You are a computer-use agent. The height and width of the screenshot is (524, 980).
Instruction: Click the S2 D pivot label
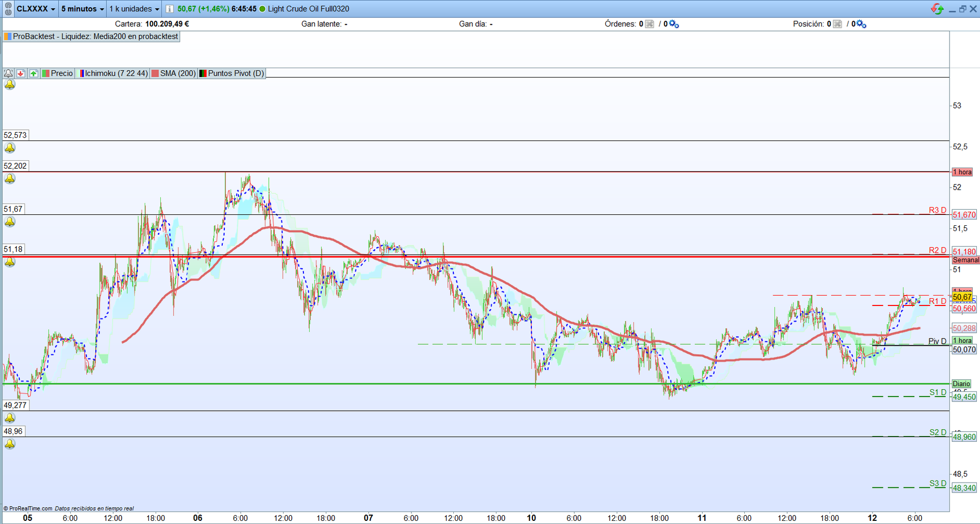pyautogui.click(x=938, y=432)
